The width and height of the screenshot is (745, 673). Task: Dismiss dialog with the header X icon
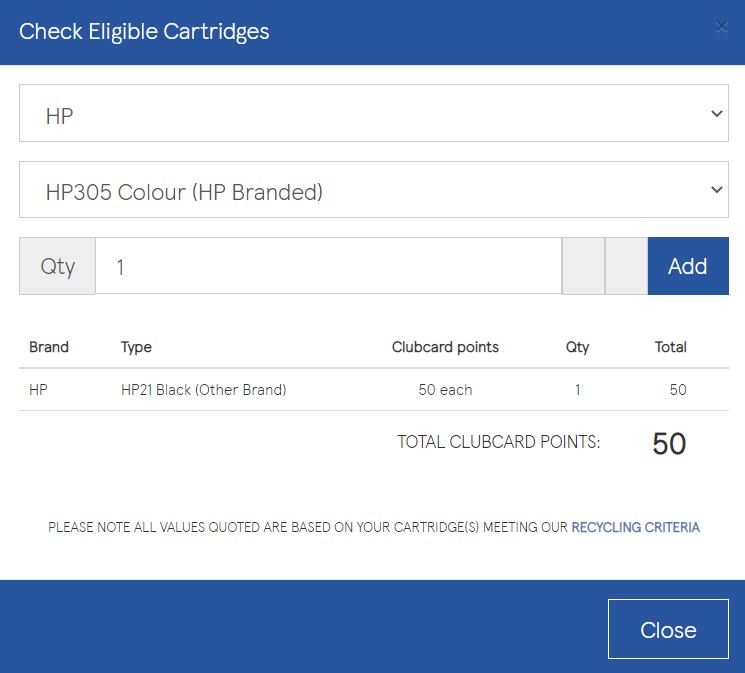point(721,27)
